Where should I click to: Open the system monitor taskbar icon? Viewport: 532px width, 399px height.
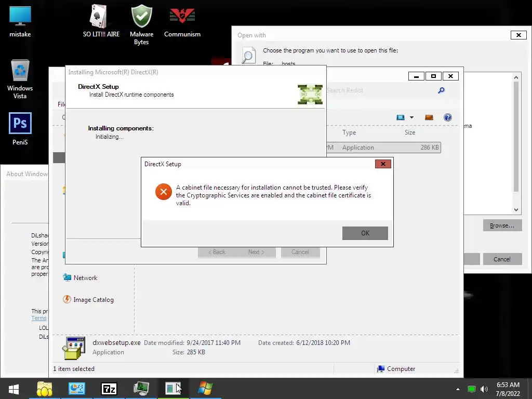point(141,389)
